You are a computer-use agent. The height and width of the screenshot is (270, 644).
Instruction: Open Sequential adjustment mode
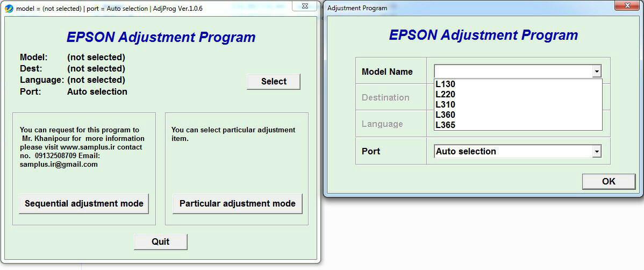84,203
